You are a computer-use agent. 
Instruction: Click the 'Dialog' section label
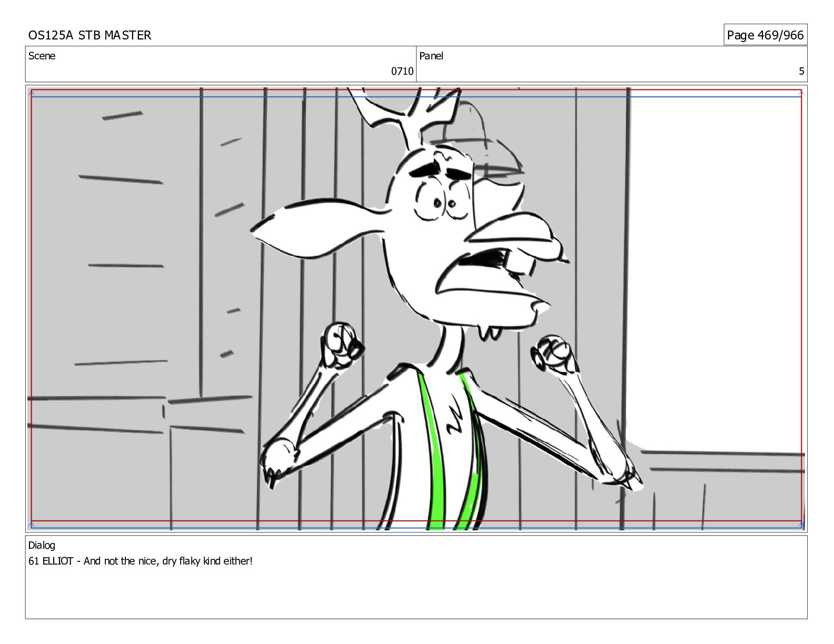(x=42, y=545)
